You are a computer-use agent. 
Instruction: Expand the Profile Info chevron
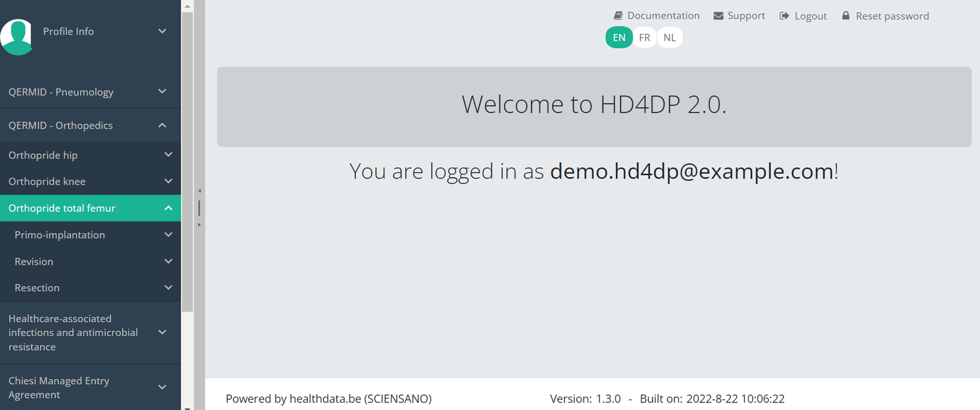pyautogui.click(x=162, y=31)
